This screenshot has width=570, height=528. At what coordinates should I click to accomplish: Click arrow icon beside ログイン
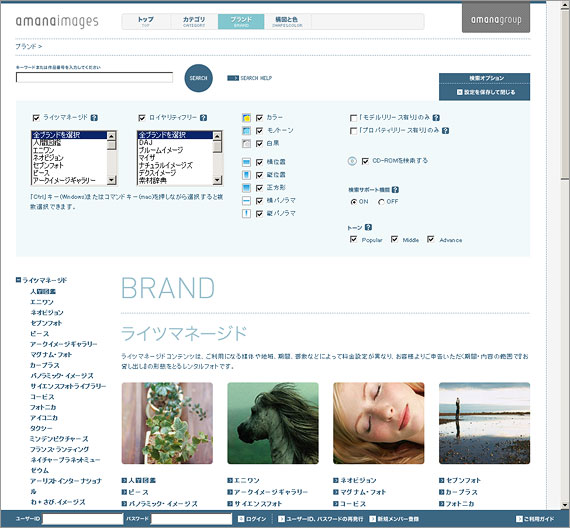pyautogui.click(x=241, y=519)
